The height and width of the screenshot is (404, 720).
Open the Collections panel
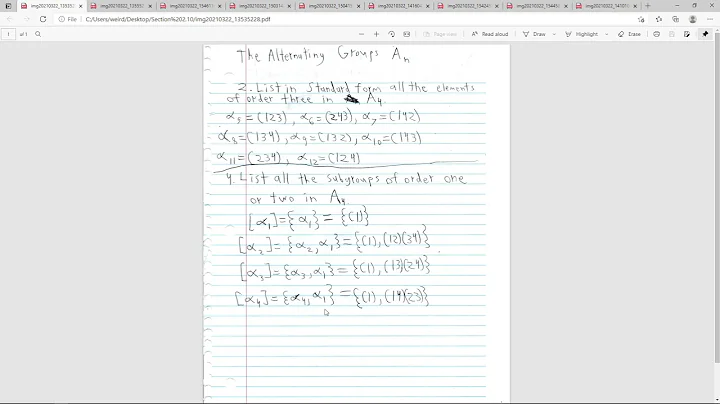675,19
